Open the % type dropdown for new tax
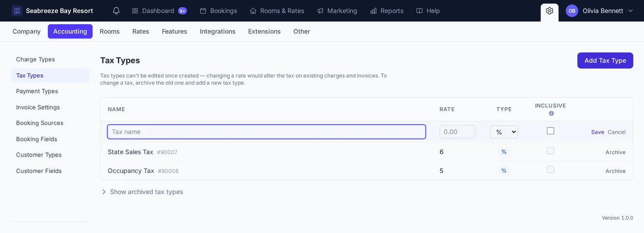This screenshot has height=233, width=644. [x=504, y=132]
